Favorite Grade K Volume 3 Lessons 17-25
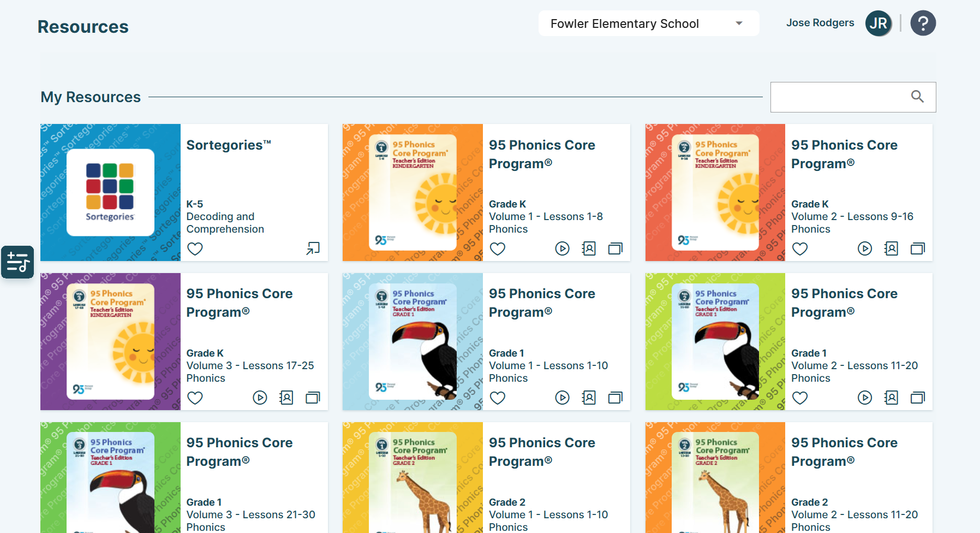980x533 pixels. 195,398
